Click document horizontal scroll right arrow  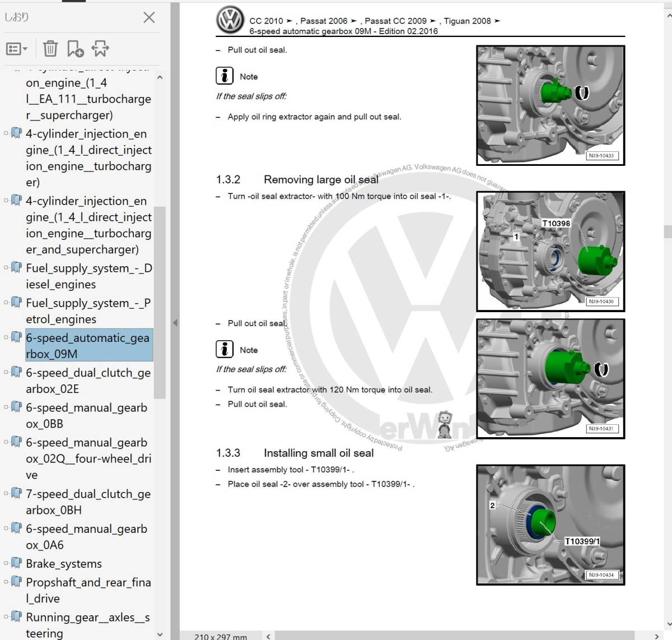[656, 636]
